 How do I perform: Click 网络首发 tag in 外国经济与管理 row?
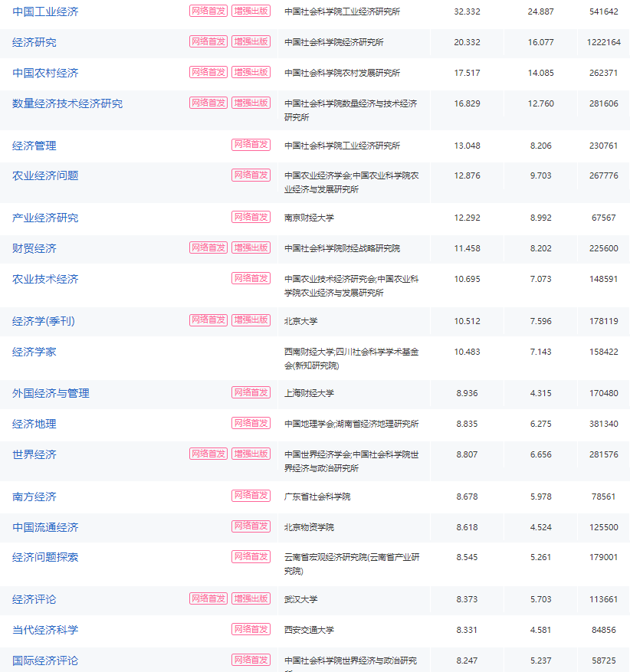[251, 392]
